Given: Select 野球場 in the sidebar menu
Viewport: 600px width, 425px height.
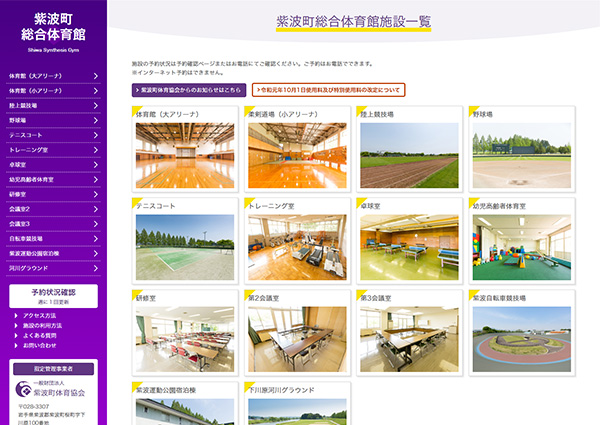Looking at the screenshot, I should tap(53, 120).
